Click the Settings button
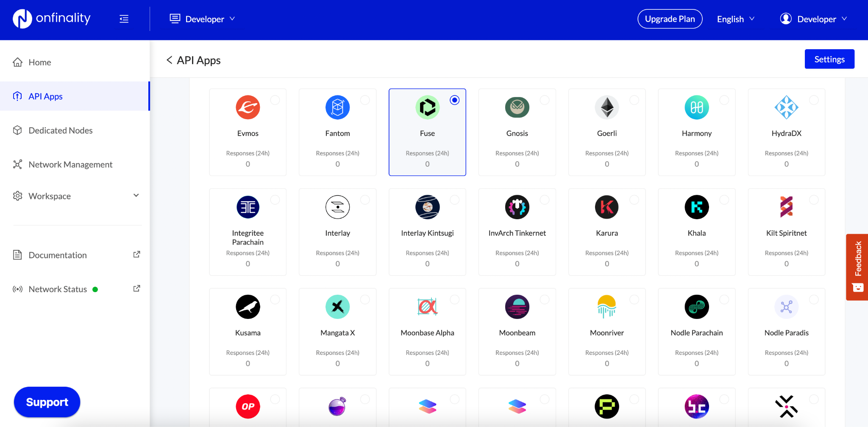868x427 pixels. click(829, 59)
